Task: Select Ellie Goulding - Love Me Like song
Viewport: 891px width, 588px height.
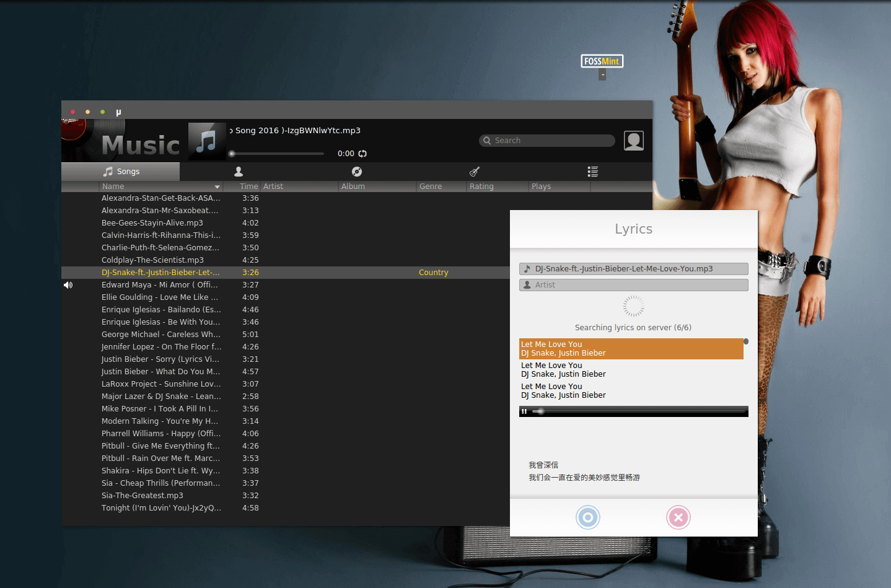Action: [160, 297]
